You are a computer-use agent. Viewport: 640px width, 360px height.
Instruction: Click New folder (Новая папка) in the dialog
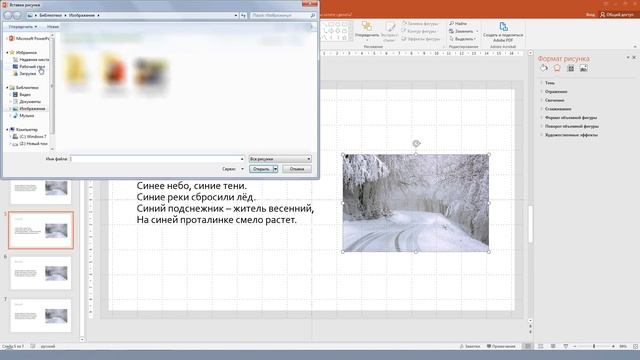pos(53,27)
